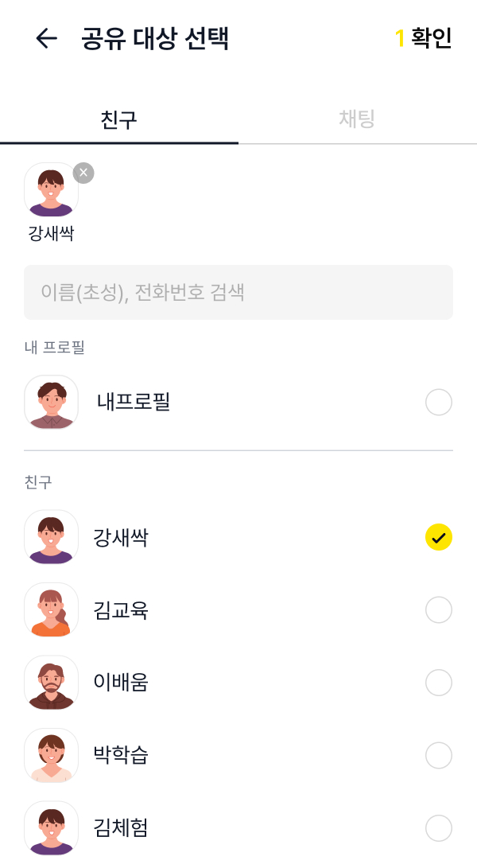Tap 김교육's profile image
Screen dimensions: 477x868
51,609
